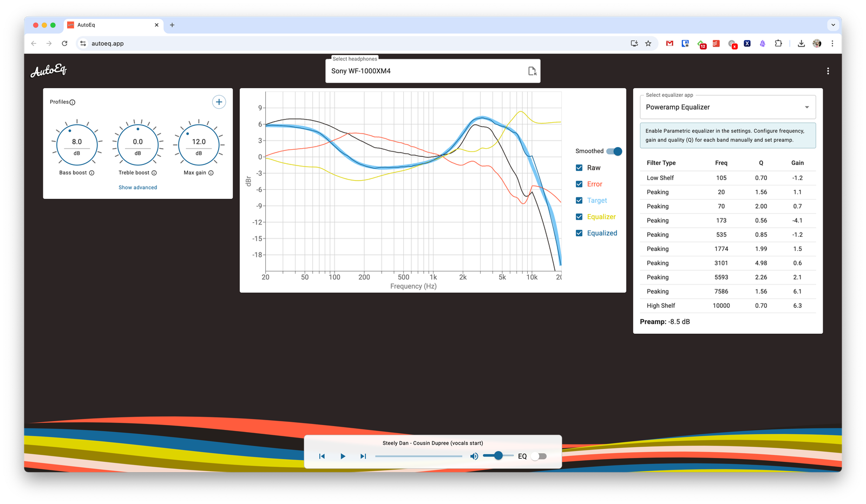This screenshot has height=504, width=866.
Task: Mute audio with the speaker icon
Action: [474, 456]
